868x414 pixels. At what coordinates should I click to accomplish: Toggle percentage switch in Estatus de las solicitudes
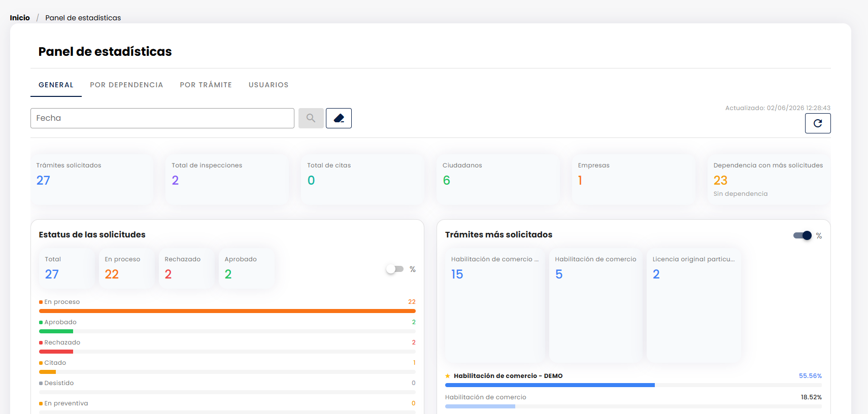395,269
